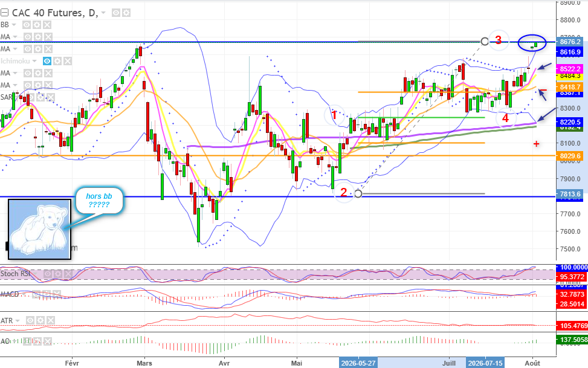588x368 pixels.
Task: Open the Ichimoku dropdown arrow
Action: 34,61
